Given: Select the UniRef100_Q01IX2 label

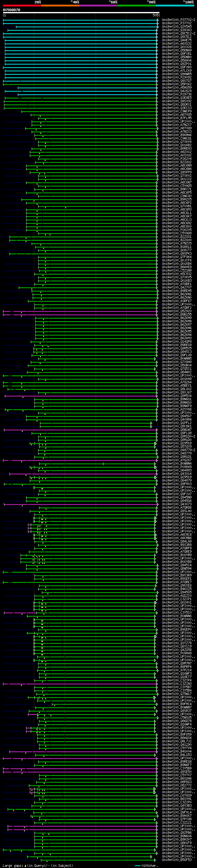Looking at the screenshot, I should [x=177, y=179].
